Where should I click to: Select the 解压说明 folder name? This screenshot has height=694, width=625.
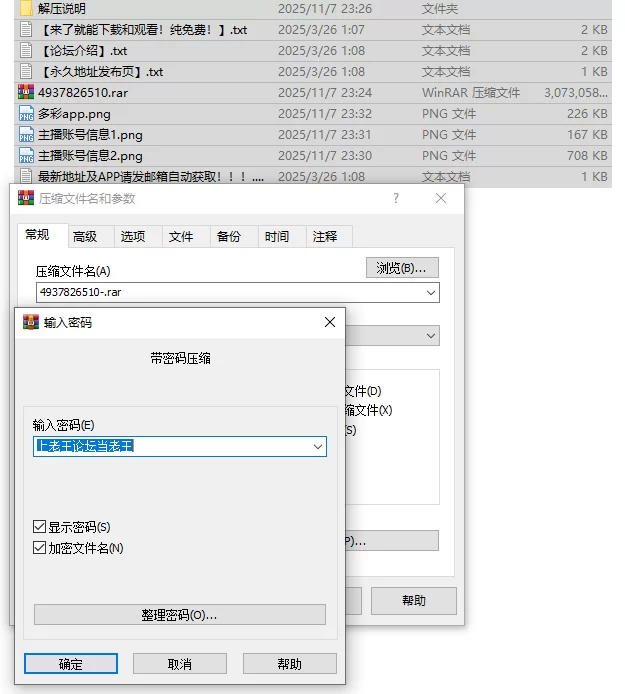[x=62, y=8]
